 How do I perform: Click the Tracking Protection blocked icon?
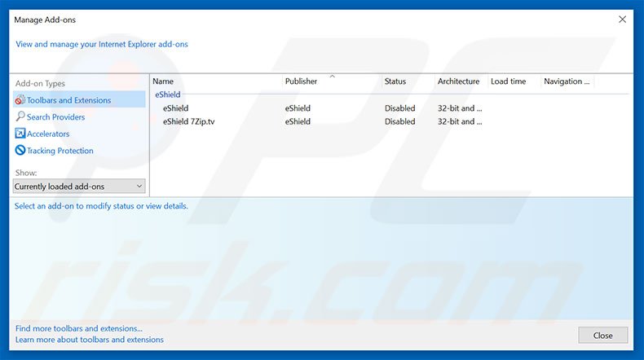click(20, 150)
